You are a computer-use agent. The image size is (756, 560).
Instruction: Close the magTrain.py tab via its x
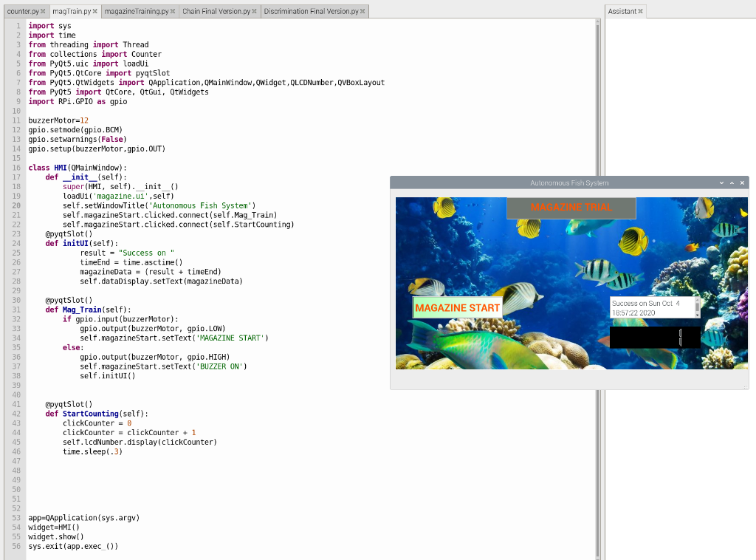(x=95, y=11)
